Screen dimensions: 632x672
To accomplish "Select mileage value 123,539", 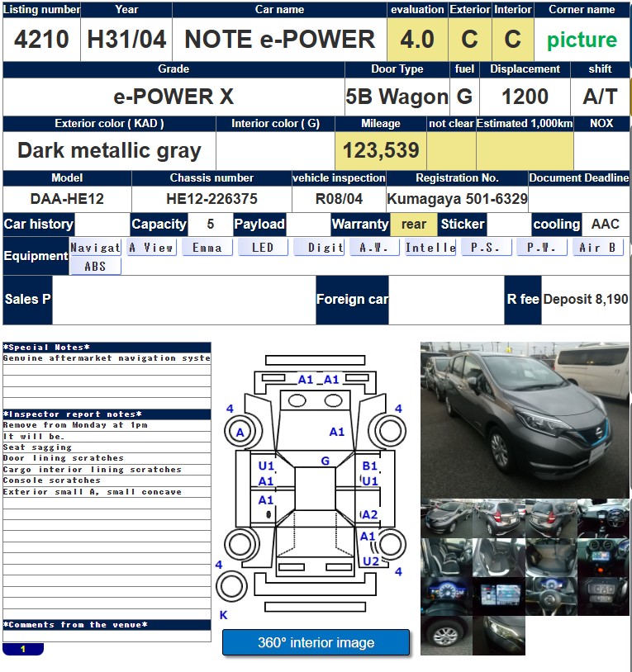I will click(381, 150).
